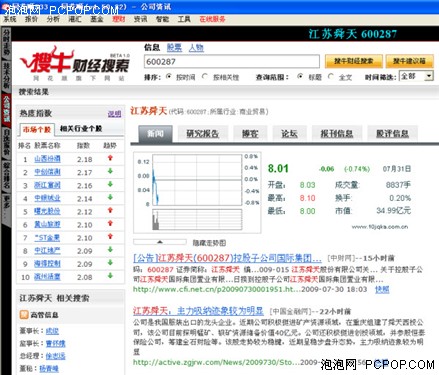
Task: Click the red up arrow beside 山西汾酒
Action: 110,158
